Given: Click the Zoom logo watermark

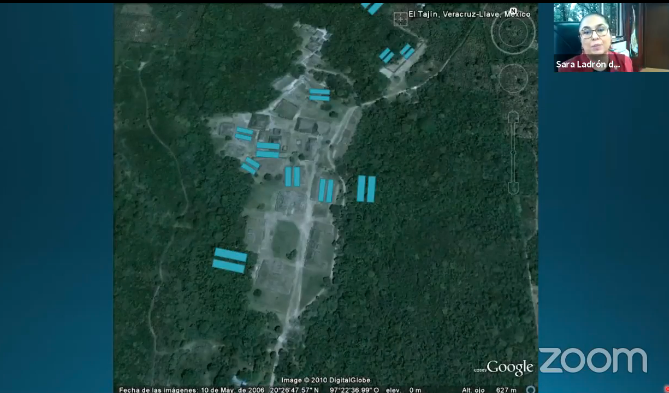Looking at the screenshot, I should (x=593, y=361).
